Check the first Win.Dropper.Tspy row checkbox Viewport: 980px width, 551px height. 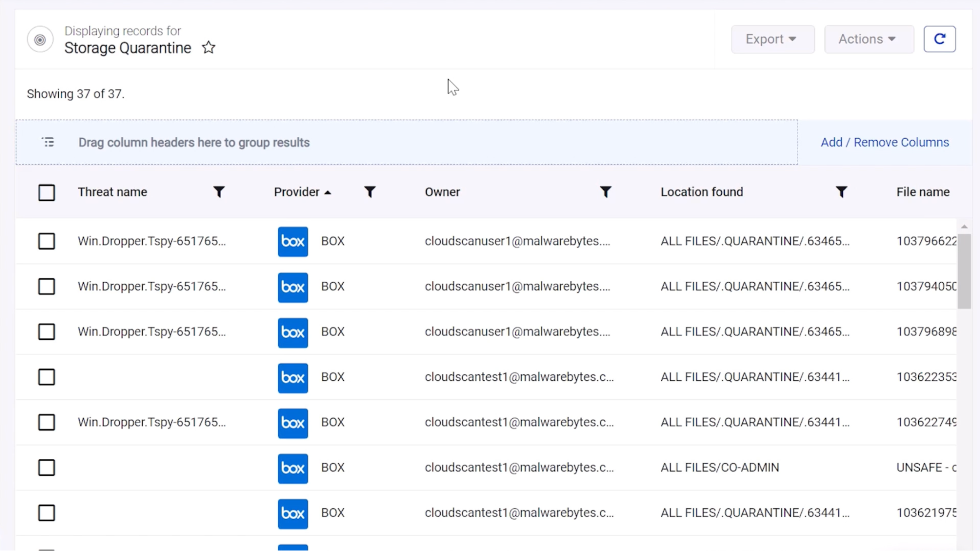click(47, 241)
